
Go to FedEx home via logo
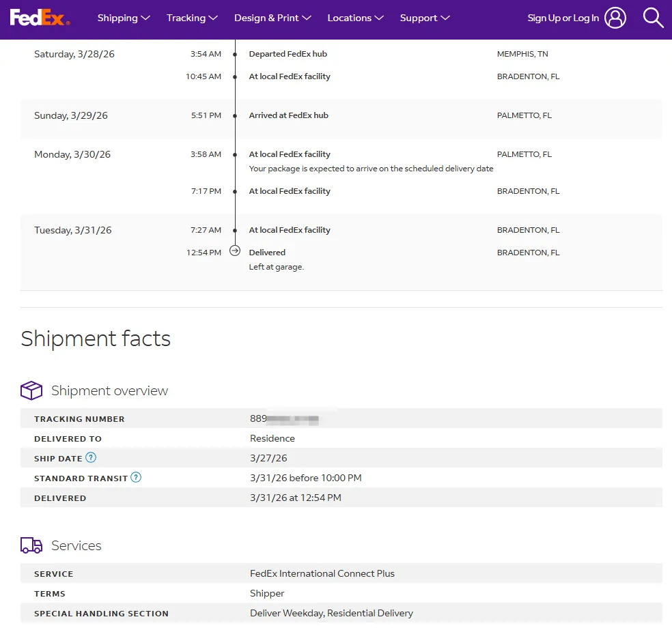(x=40, y=18)
